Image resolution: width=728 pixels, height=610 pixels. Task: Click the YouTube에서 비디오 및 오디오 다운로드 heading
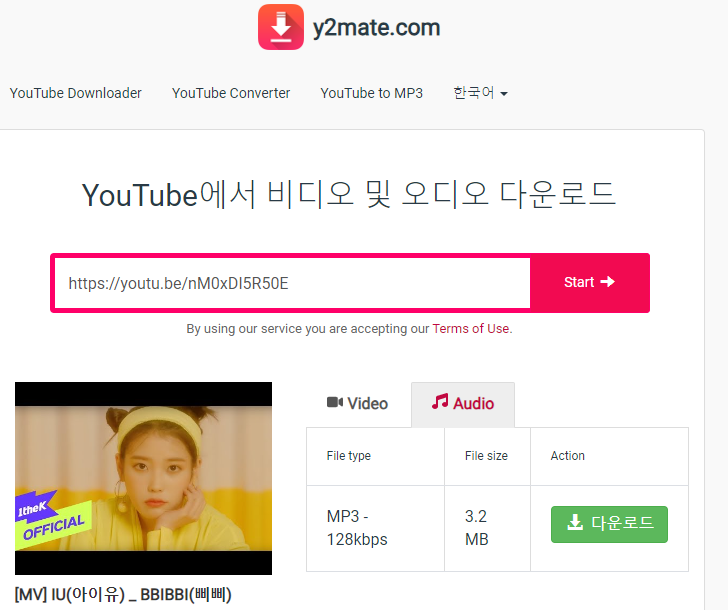349,195
